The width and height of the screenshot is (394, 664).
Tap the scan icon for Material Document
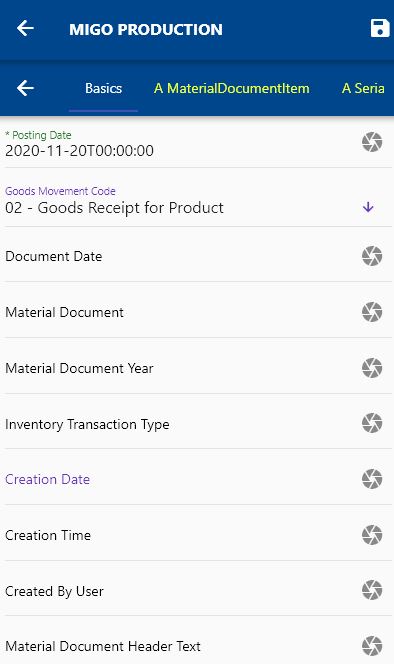click(372, 312)
